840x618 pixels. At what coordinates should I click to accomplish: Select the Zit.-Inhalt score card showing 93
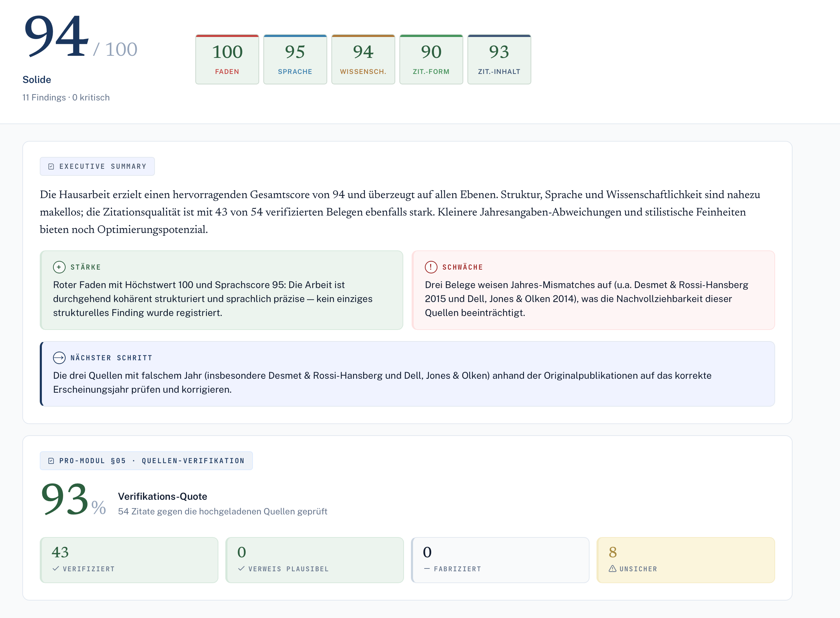tap(500, 60)
